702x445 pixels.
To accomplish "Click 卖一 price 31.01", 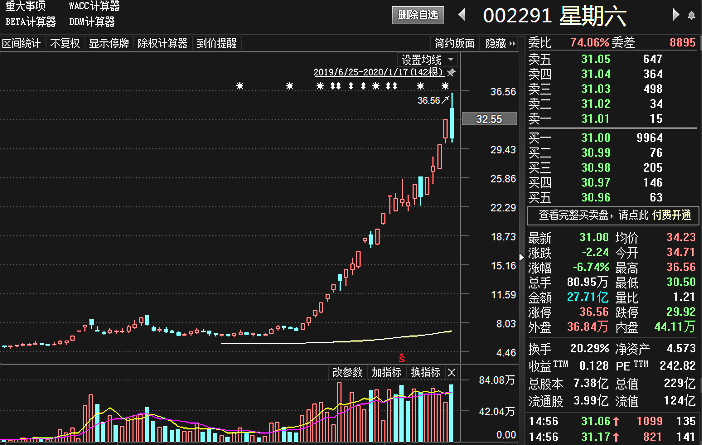I will (595, 119).
